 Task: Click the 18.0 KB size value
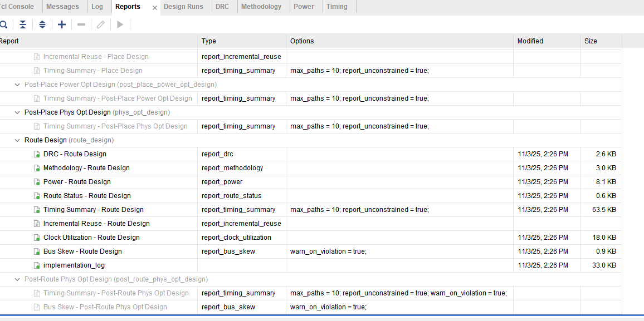point(604,238)
